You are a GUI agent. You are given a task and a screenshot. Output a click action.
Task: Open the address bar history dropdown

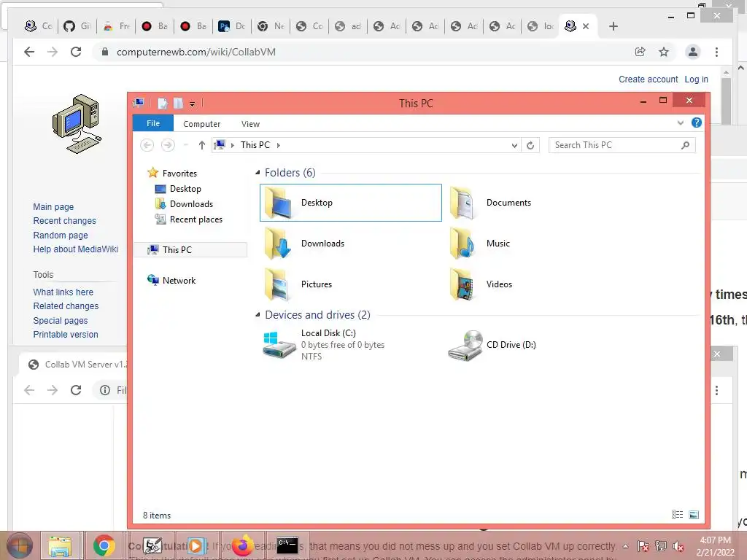click(x=514, y=145)
